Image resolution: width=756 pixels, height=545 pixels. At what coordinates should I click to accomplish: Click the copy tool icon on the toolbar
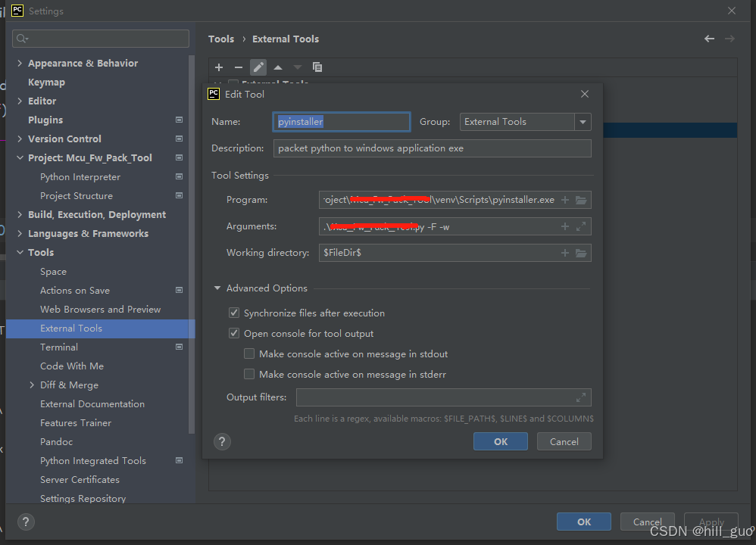[x=317, y=67]
